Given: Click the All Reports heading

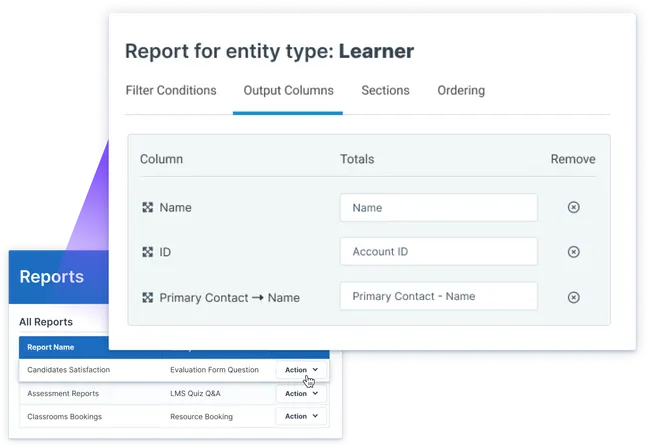Looking at the screenshot, I should tap(46, 322).
